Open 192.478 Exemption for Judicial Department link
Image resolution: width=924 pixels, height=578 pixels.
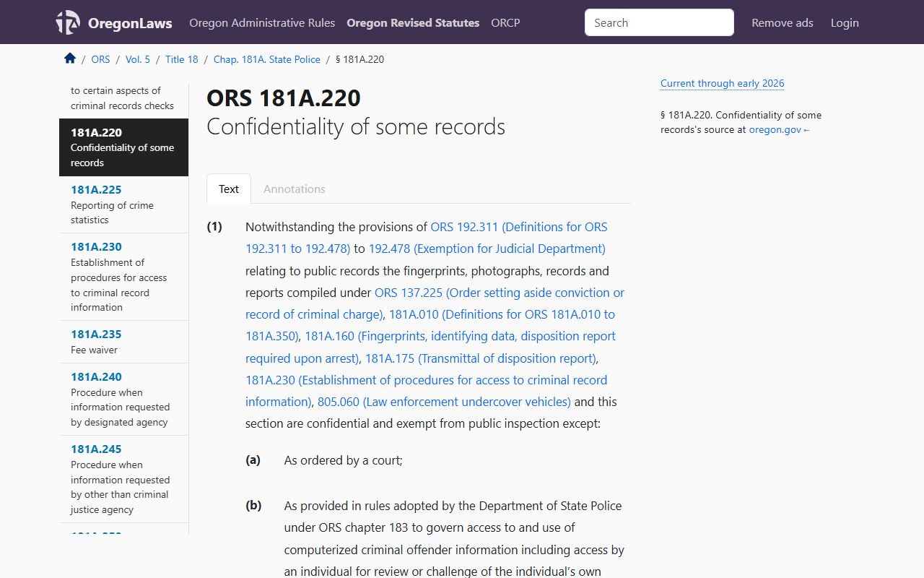(487, 249)
